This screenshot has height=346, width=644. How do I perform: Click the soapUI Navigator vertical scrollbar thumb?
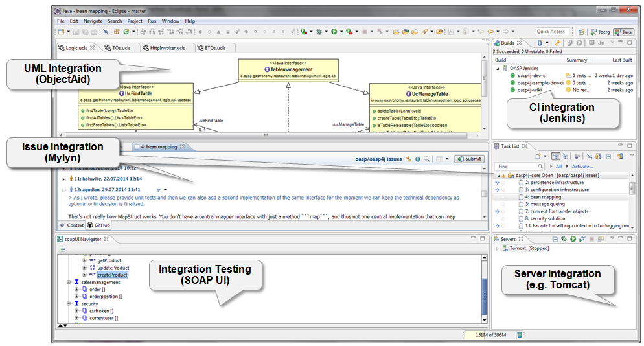tap(484, 297)
